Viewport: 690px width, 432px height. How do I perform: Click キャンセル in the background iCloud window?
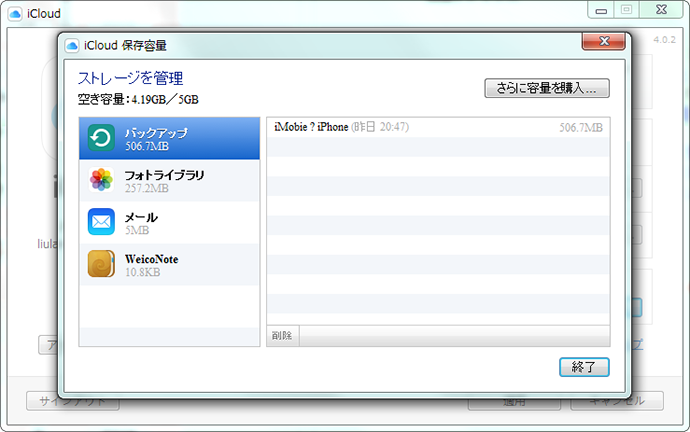click(x=617, y=401)
